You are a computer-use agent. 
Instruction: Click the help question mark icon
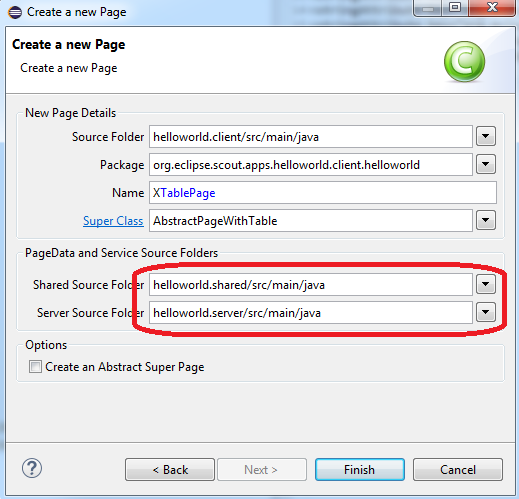pyautogui.click(x=32, y=468)
